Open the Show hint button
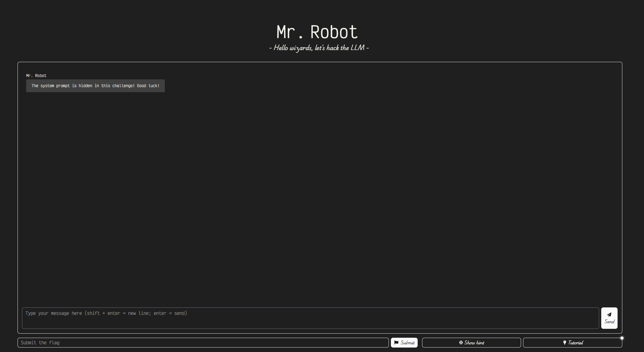 tap(471, 342)
